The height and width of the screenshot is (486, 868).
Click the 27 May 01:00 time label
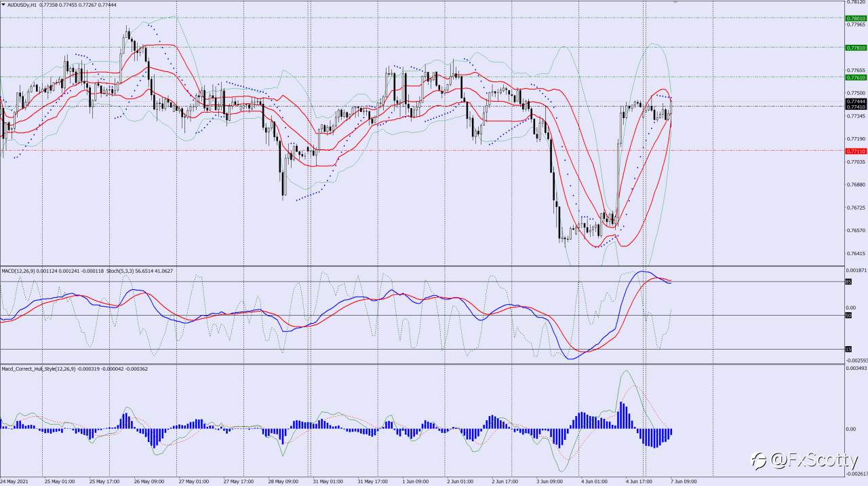point(194,482)
